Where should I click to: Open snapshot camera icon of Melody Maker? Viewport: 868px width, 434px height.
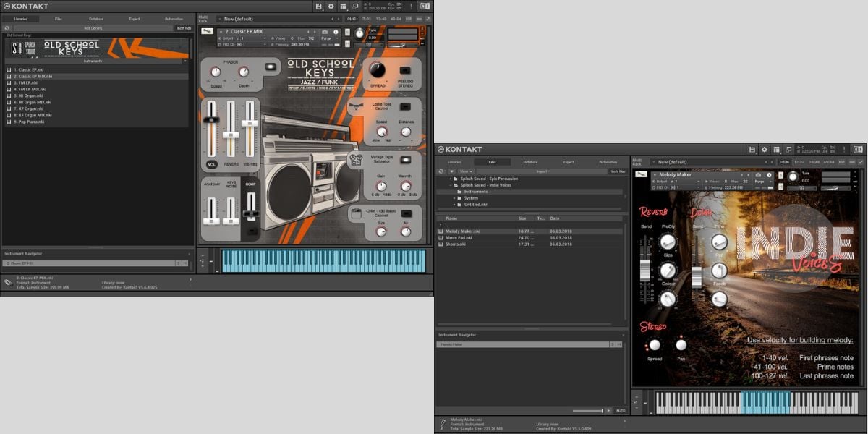click(758, 175)
